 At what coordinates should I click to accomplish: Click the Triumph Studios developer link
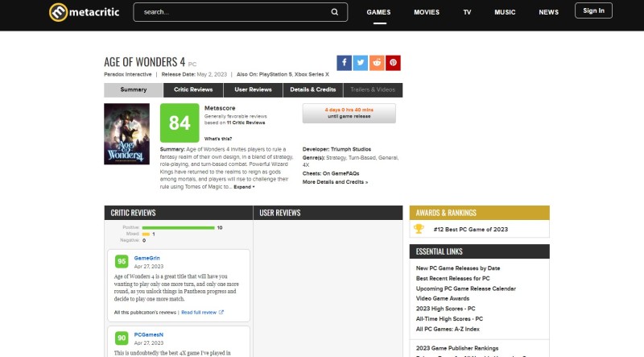click(x=351, y=149)
